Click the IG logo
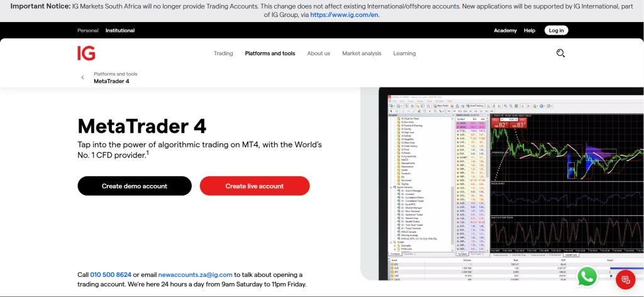 coord(86,53)
